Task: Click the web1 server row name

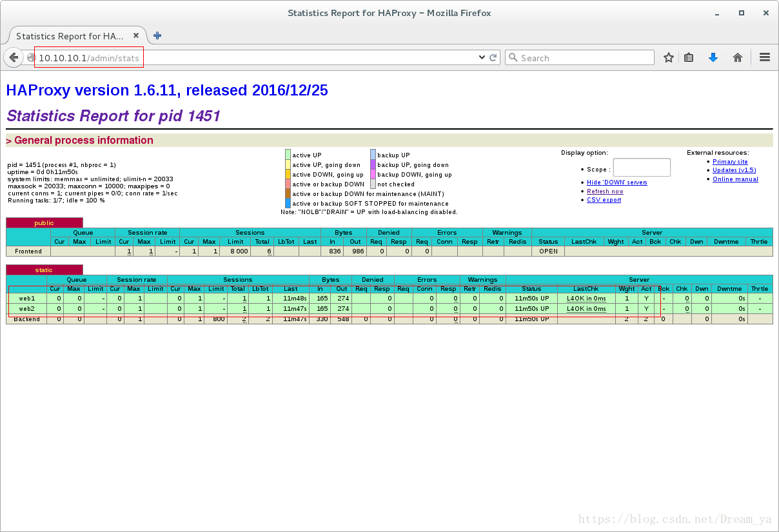Action: pos(27,299)
